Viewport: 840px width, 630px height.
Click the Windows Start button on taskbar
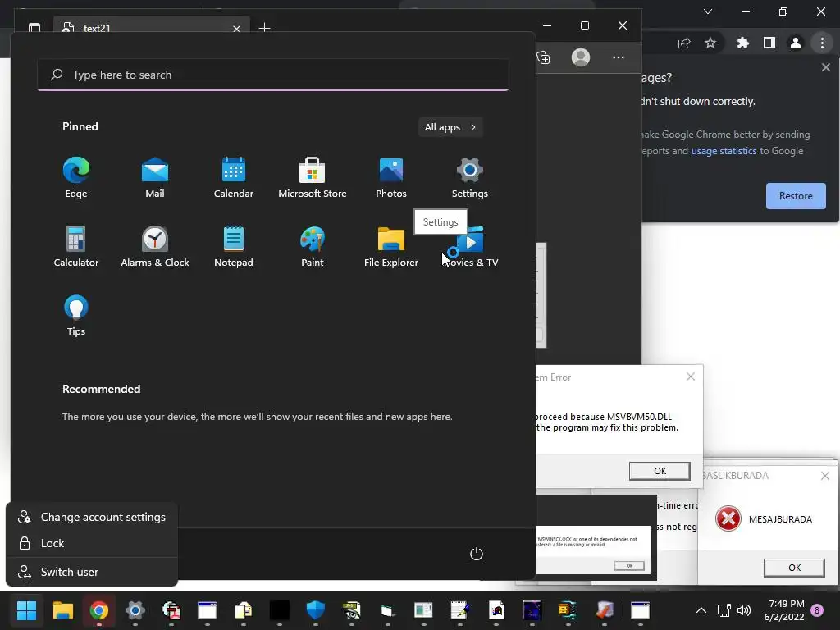(26, 610)
